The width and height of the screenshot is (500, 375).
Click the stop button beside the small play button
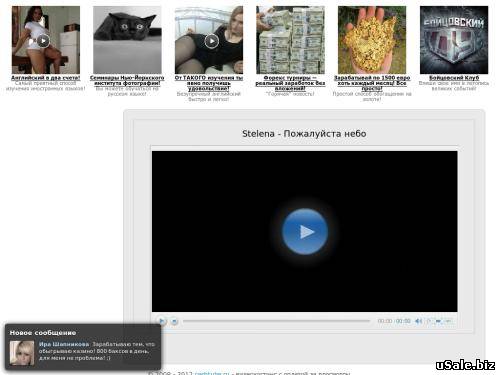[x=174, y=321]
